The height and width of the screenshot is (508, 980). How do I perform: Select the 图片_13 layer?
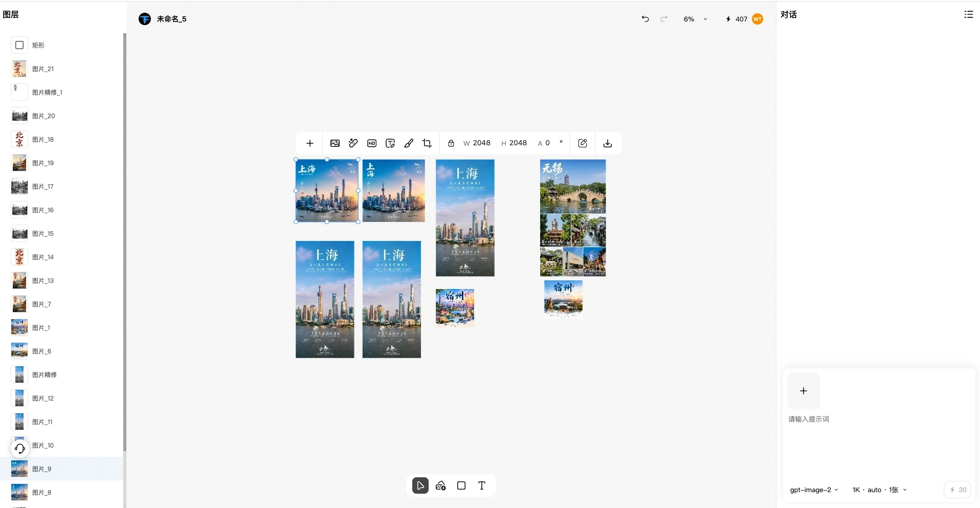(x=61, y=280)
